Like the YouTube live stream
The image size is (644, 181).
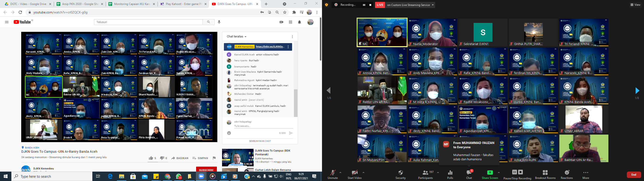pyautogui.click(x=151, y=158)
